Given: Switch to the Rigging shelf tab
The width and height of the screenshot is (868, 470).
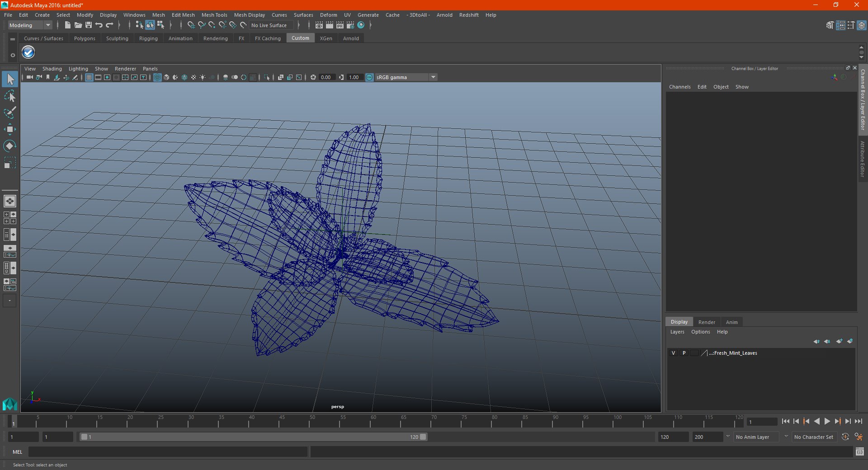Looking at the screenshot, I should [x=148, y=38].
